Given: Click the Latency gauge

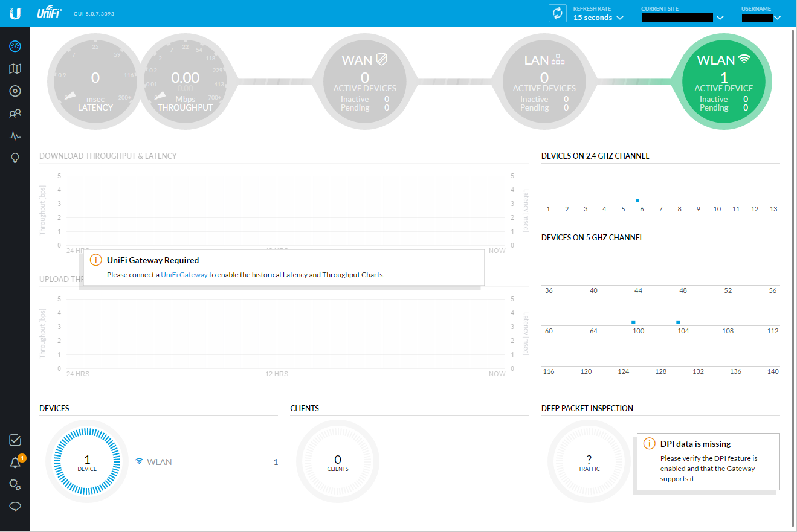Looking at the screenshot, I should 95,80.
